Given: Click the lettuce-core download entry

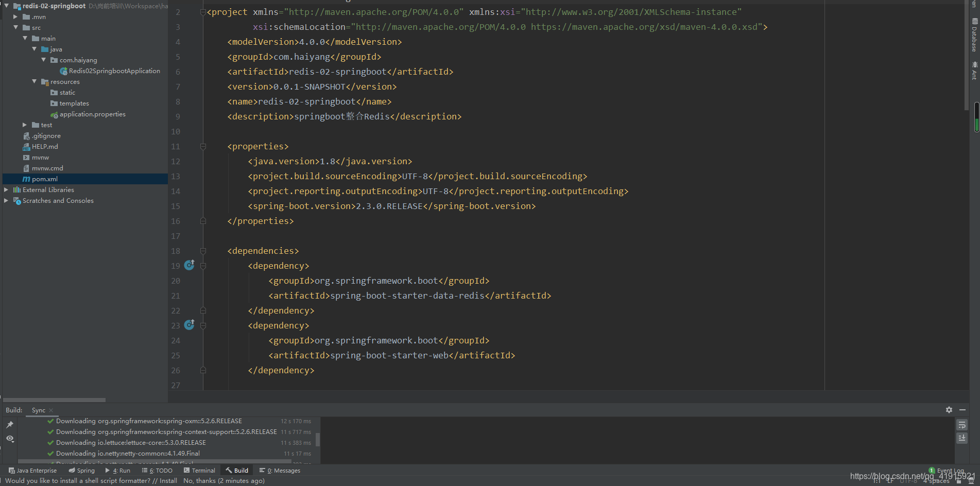Looking at the screenshot, I should click(131, 443).
